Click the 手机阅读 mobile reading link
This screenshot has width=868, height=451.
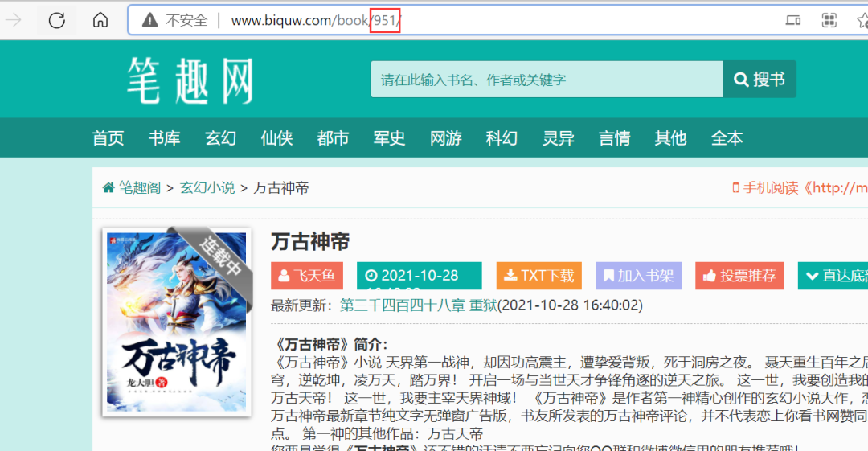click(800, 188)
